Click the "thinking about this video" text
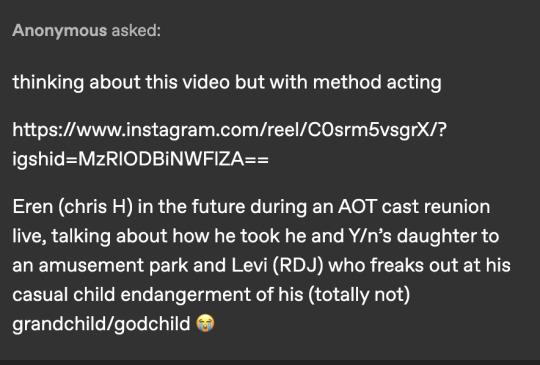540x365 pixels. coord(121,82)
